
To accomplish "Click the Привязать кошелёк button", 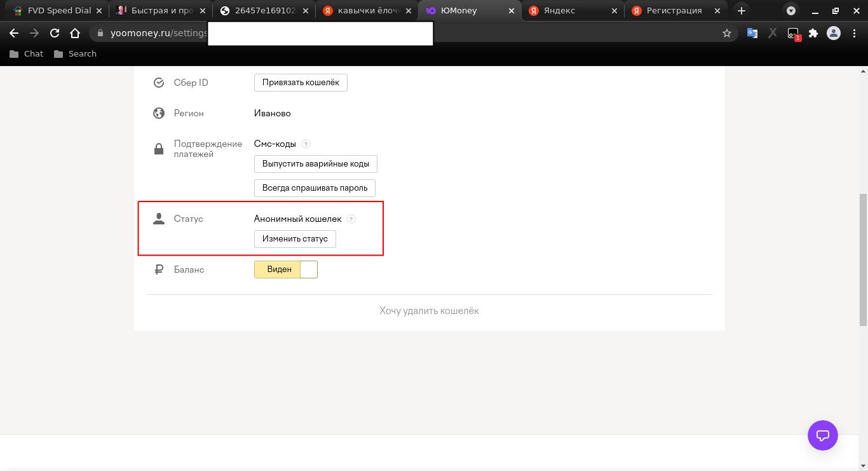I will (301, 83).
